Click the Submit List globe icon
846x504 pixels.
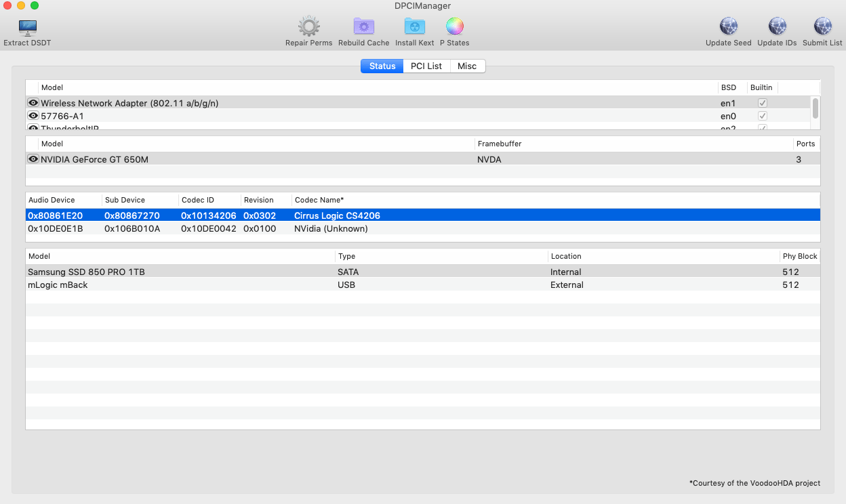(x=823, y=27)
